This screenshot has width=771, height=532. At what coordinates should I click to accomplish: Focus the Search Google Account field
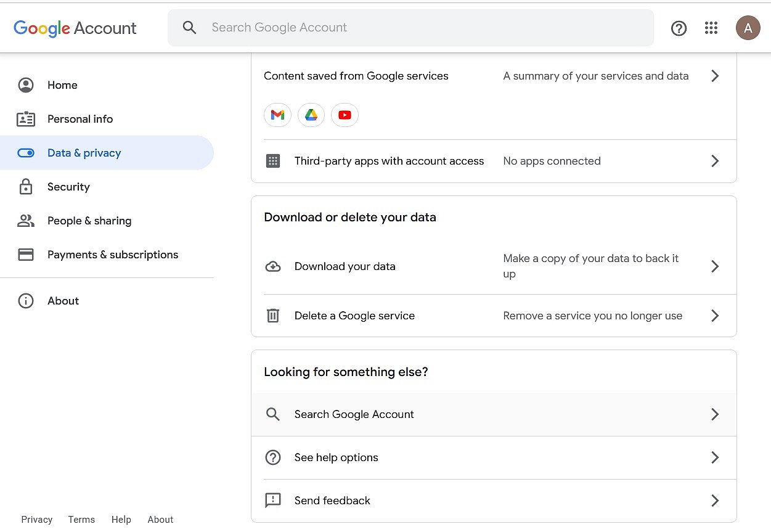tap(410, 28)
